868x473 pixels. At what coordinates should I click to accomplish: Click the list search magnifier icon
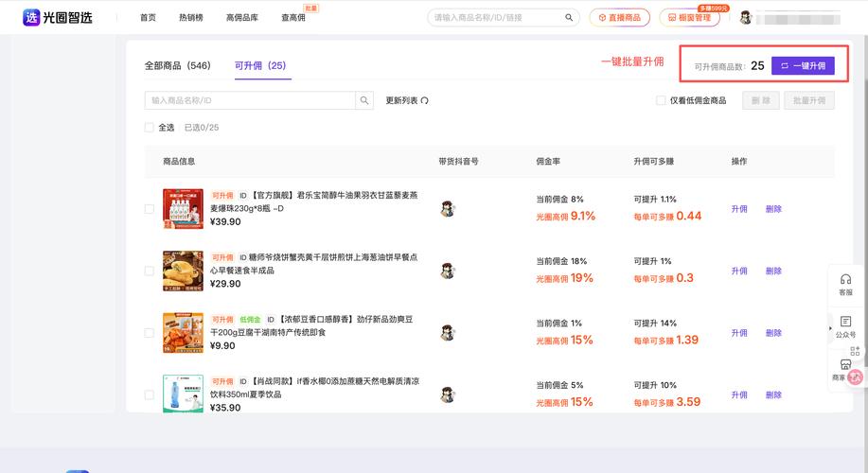coord(364,100)
